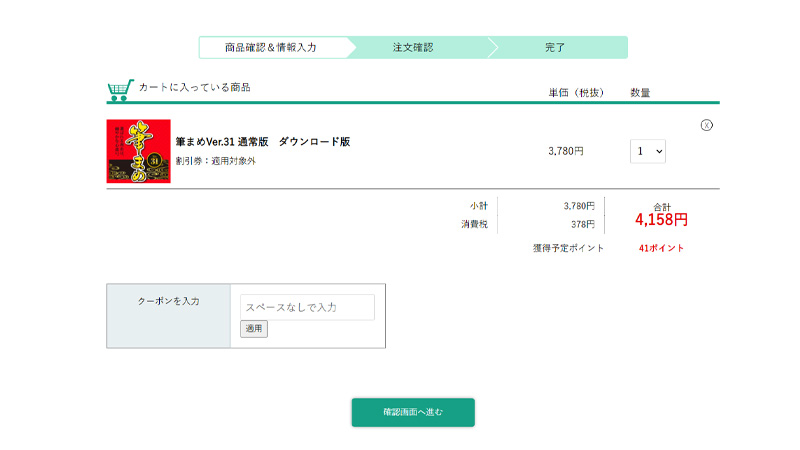Click the shopping cart icon
Image resolution: width=800 pixels, height=450 pixels.
tap(120, 90)
